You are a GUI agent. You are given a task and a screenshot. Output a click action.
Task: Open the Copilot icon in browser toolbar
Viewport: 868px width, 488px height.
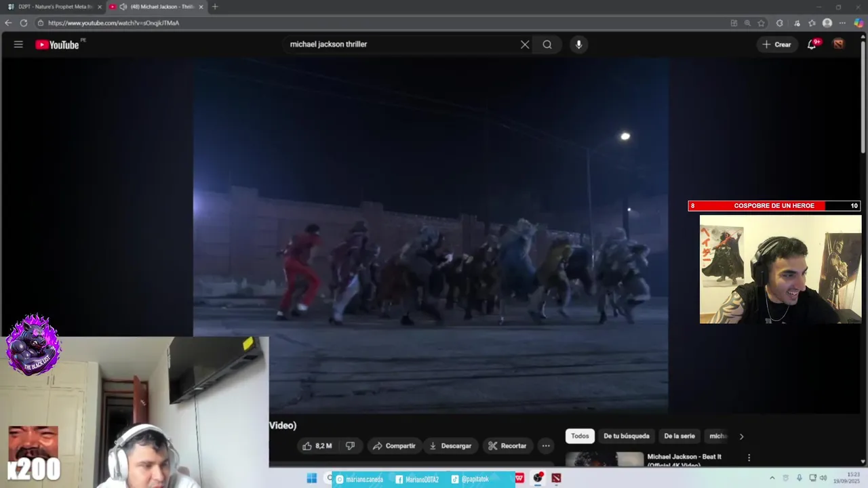pos(859,23)
